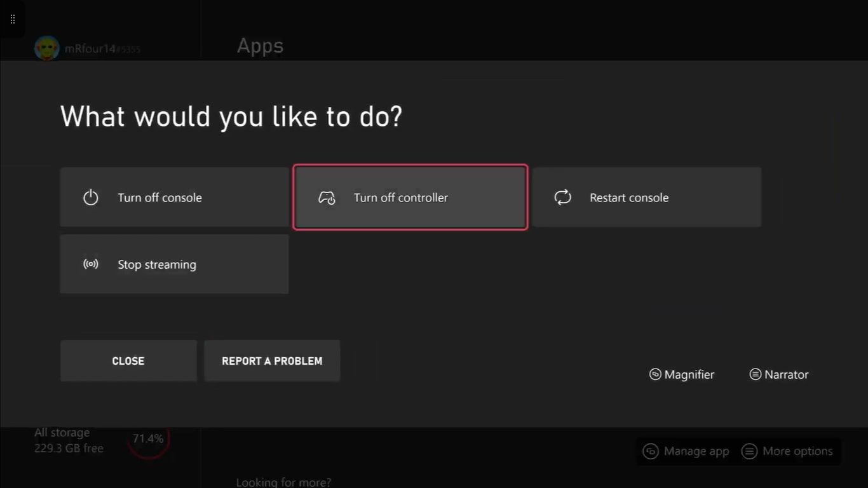Click the broadcast icon next to Stop streaming

(x=90, y=264)
